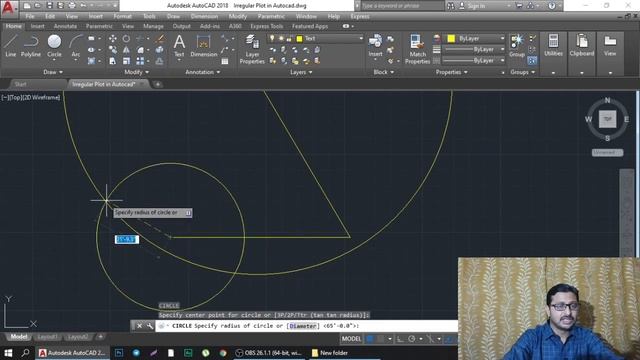Click the Dimension tool
640x360 pixels.
click(x=203, y=45)
